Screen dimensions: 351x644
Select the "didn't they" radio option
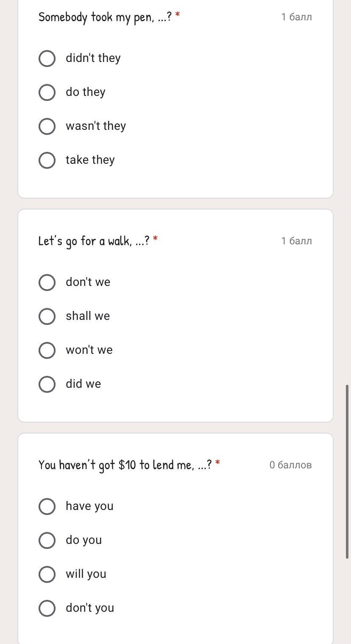click(x=47, y=59)
